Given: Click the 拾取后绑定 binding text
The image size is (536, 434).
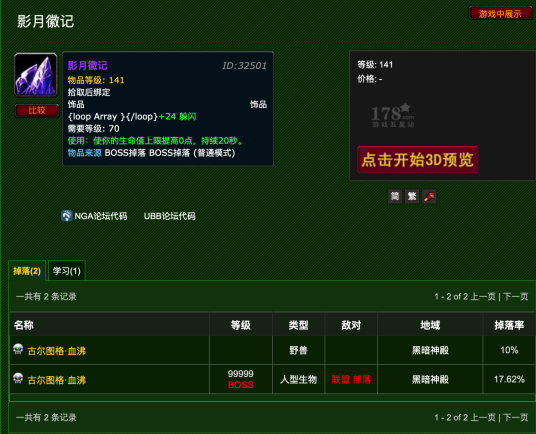Looking at the screenshot, I should [89, 92].
